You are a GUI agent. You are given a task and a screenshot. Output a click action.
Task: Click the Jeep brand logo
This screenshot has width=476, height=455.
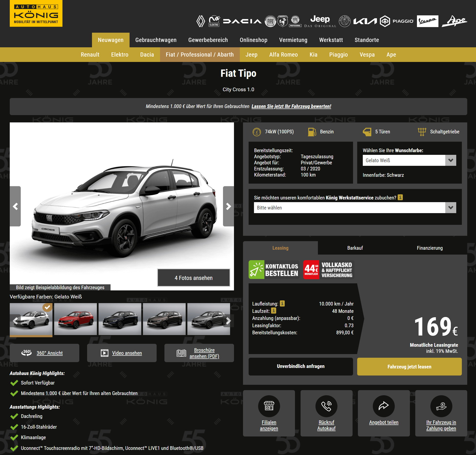pos(320,21)
